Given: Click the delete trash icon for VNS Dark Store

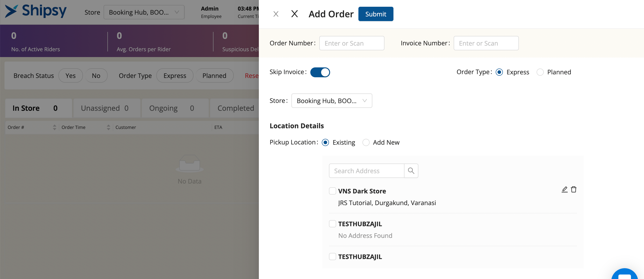Looking at the screenshot, I should (573, 190).
